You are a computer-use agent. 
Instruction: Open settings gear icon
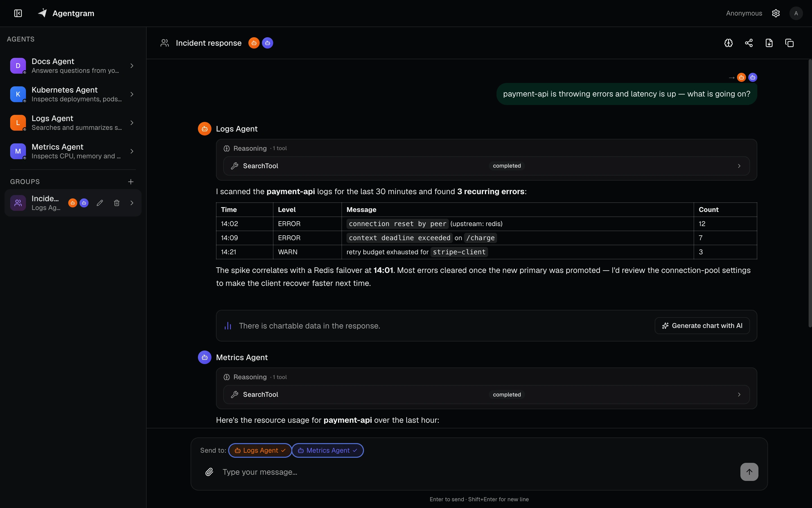775,13
